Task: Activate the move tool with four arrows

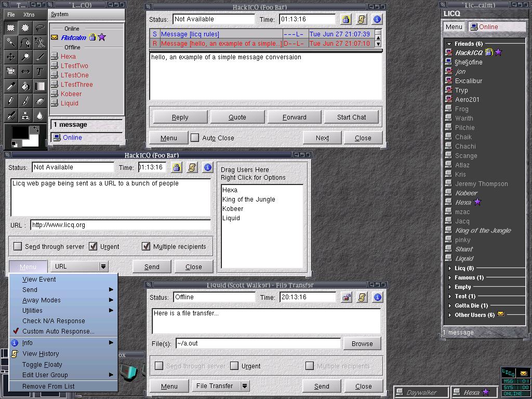Action: [x=11, y=57]
